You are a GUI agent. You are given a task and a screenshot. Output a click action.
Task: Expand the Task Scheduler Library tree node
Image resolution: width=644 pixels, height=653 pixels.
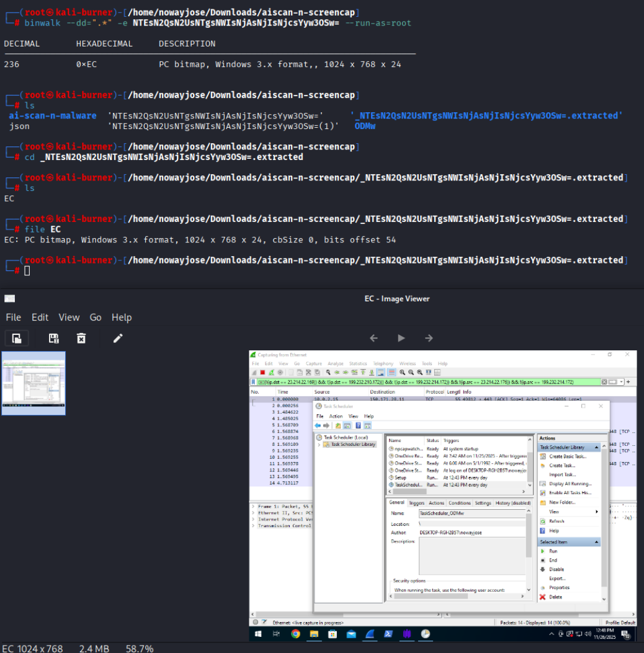[320, 445]
